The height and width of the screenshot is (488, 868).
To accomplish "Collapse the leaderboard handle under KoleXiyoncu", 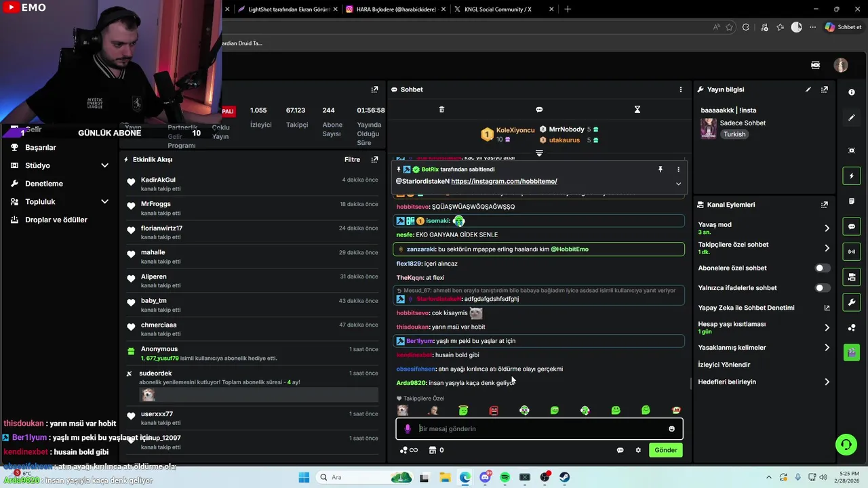I will [x=539, y=153].
